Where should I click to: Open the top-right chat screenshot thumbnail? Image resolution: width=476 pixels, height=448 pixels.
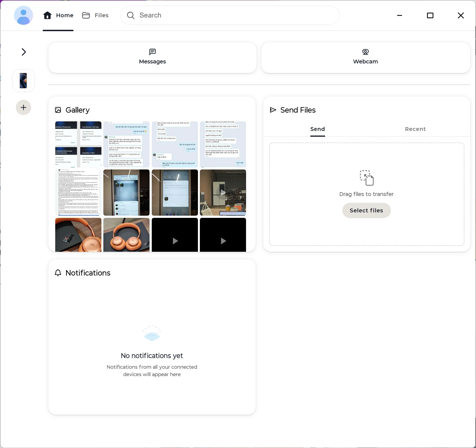[x=223, y=144]
